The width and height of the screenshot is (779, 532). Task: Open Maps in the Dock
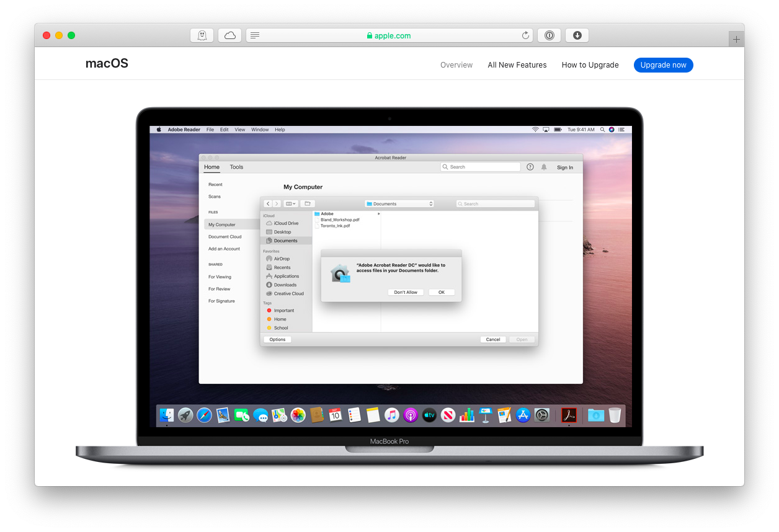click(x=279, y=415)
